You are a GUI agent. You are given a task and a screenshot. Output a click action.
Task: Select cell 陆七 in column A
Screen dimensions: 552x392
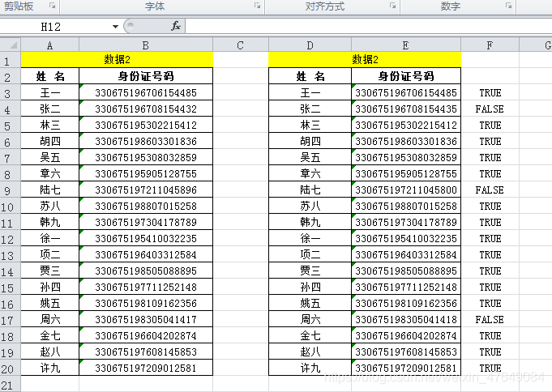click(x=50, y=190)
